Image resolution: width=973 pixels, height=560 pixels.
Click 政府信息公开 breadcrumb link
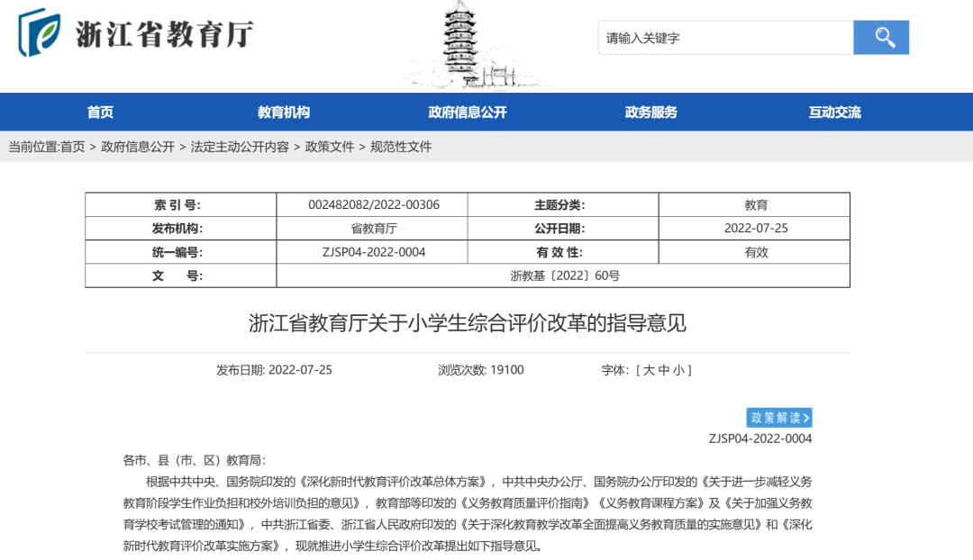(x=138, y=147)
